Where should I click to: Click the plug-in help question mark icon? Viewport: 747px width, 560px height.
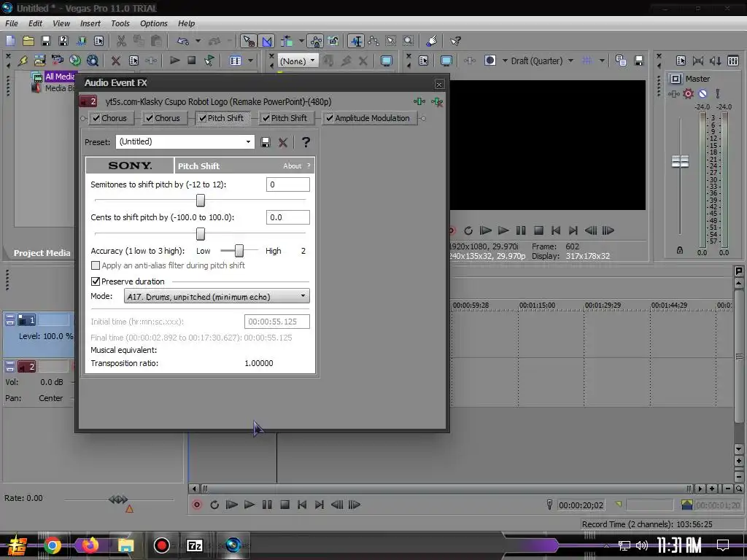click(x=306, y=142)
